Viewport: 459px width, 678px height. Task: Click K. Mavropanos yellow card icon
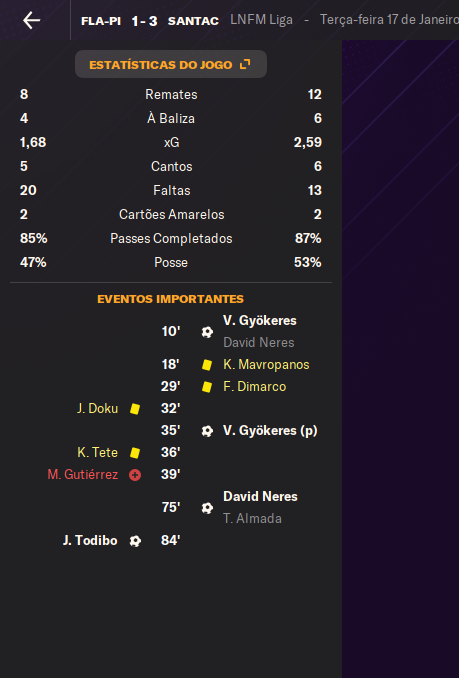[207, 365]
